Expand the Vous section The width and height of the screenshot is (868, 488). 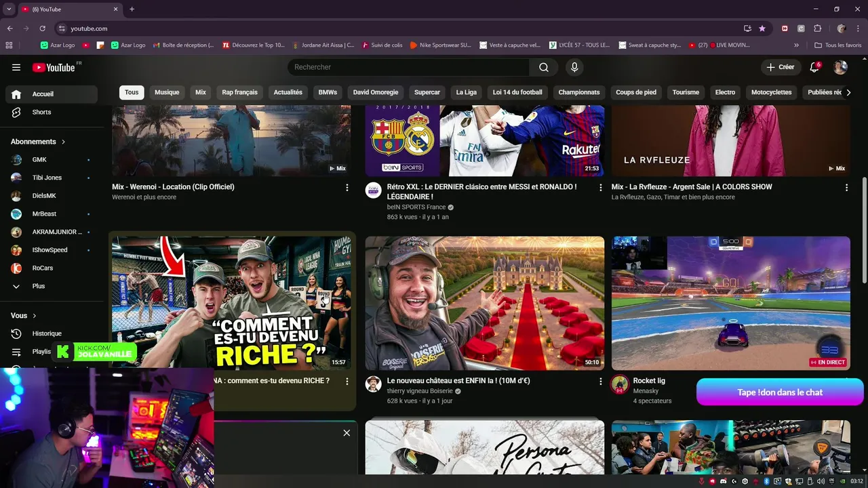tap(24, 316)
